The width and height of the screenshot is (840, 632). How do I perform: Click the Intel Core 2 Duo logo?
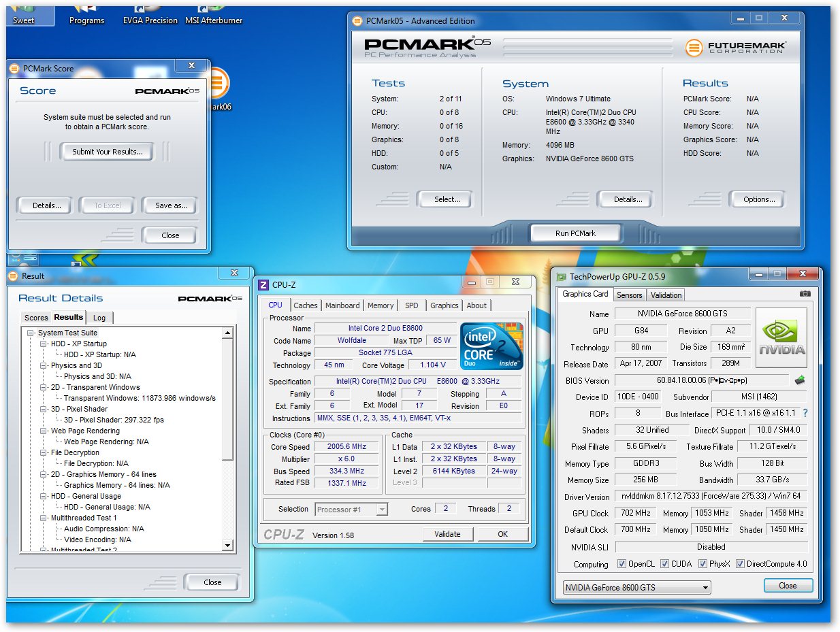pyautogui.click(x=491, y=346)
